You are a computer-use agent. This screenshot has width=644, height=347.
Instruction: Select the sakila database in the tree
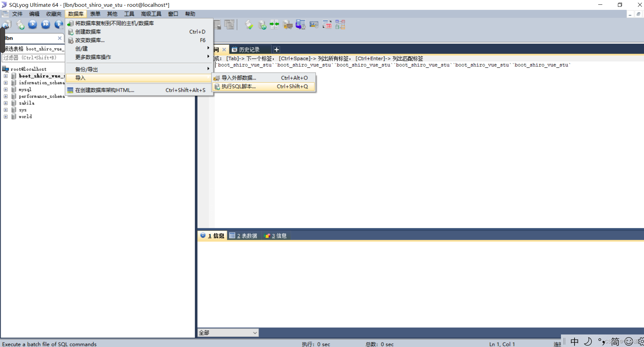point(26,103)
